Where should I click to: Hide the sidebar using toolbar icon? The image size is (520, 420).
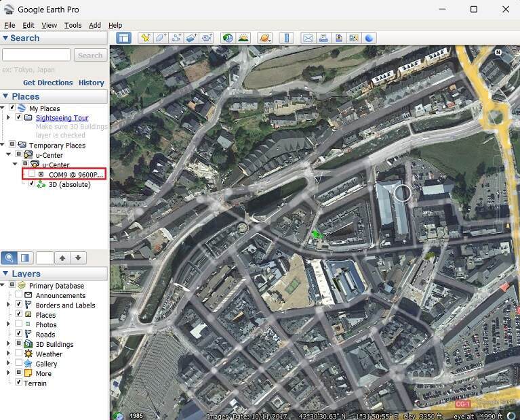coord(123,38)
